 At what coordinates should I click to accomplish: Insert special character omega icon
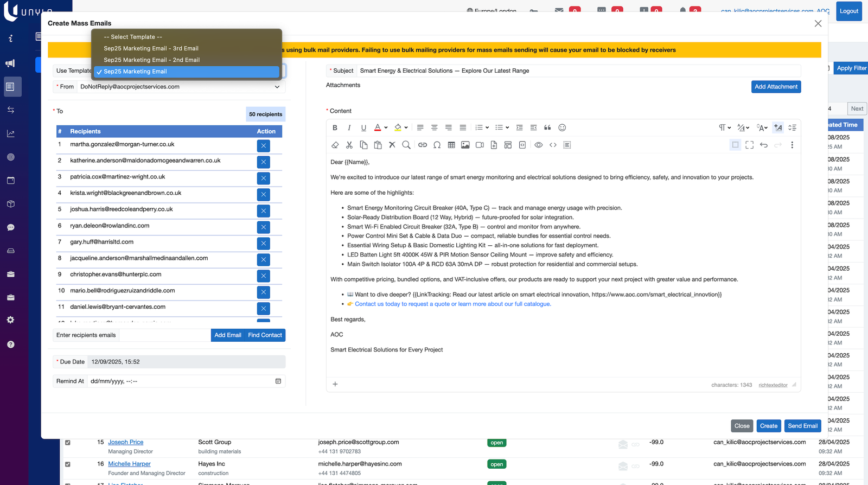[x=437, y=145]
